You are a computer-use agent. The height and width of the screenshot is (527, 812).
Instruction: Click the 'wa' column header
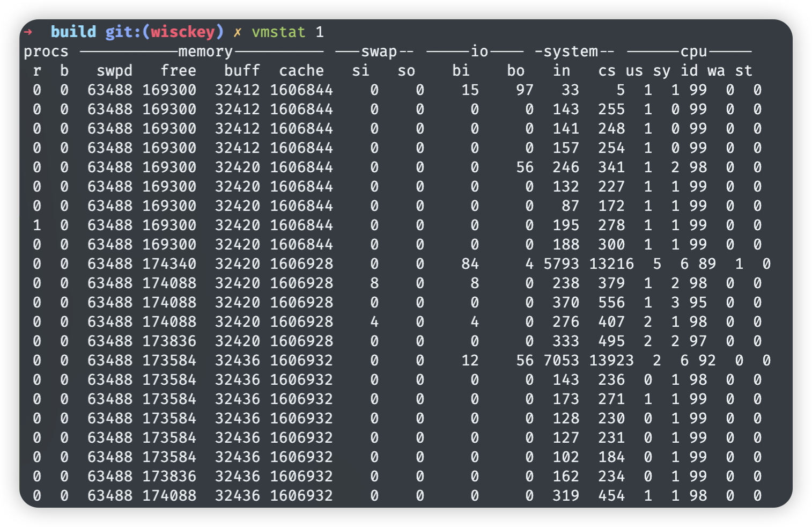click(x=716, y=71)
